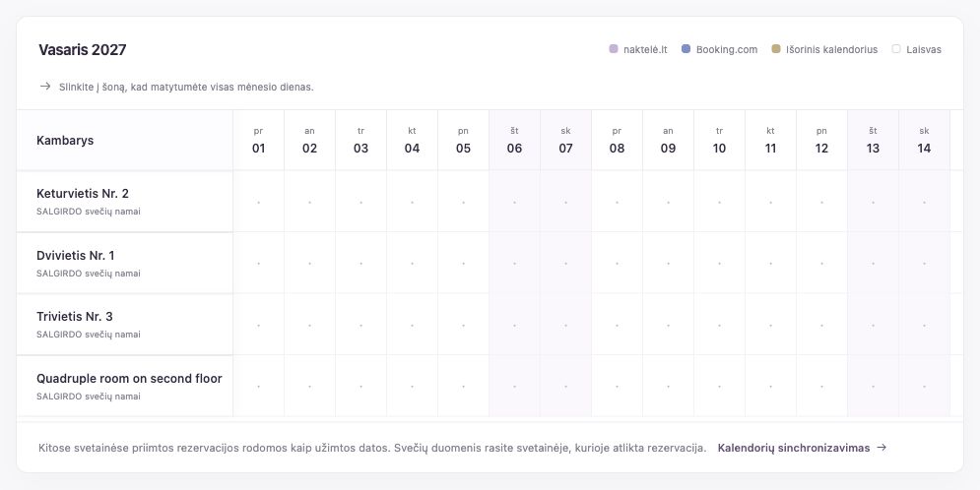
Task: Select day 11 column header
Action: [x=771, y=141]
